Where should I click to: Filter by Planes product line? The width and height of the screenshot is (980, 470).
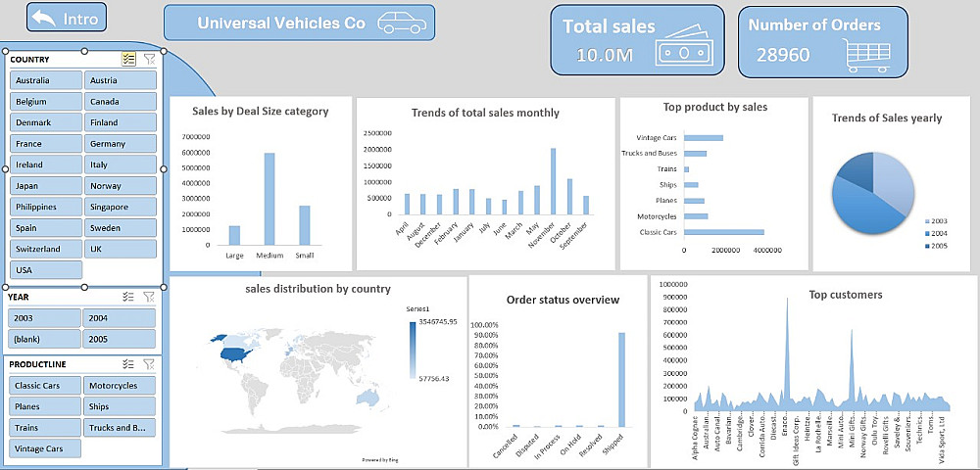tap(44, 407)
